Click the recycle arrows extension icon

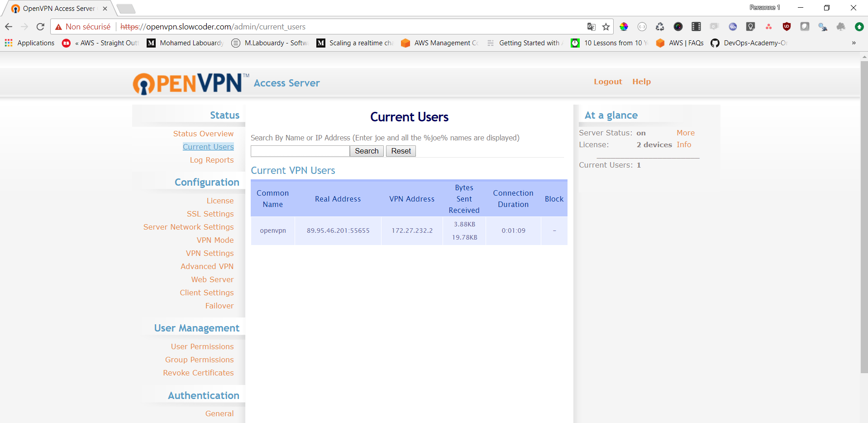[x=660, y=27]
